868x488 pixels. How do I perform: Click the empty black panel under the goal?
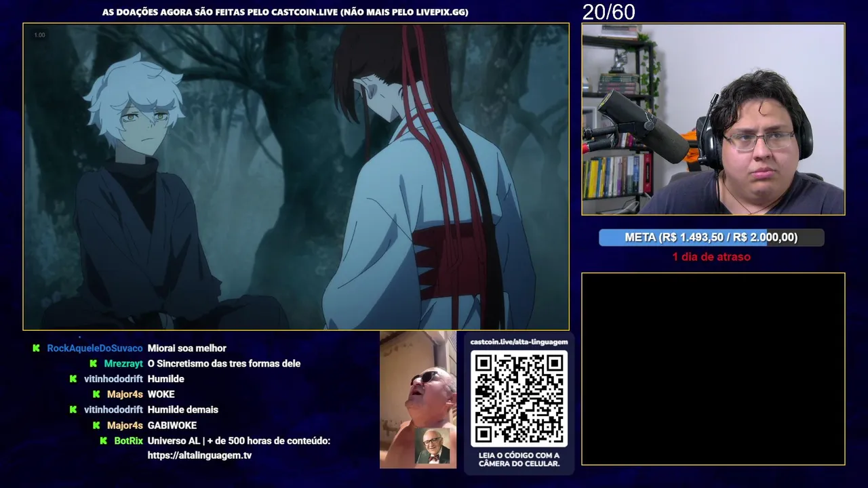tap(713, 369)
